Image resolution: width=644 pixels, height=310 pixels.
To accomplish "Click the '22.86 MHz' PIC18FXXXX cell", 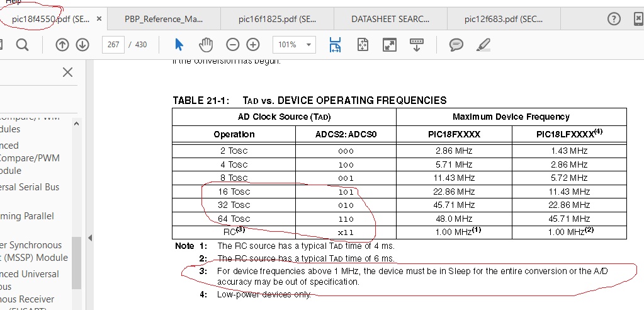I will (x=454, y=192).
